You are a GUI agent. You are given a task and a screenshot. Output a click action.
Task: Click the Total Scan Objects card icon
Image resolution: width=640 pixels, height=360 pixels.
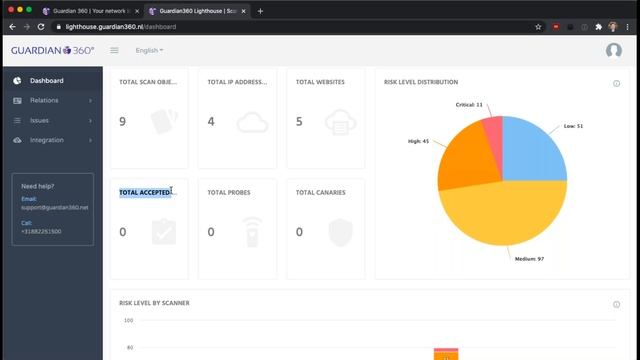tap(164, 121)
